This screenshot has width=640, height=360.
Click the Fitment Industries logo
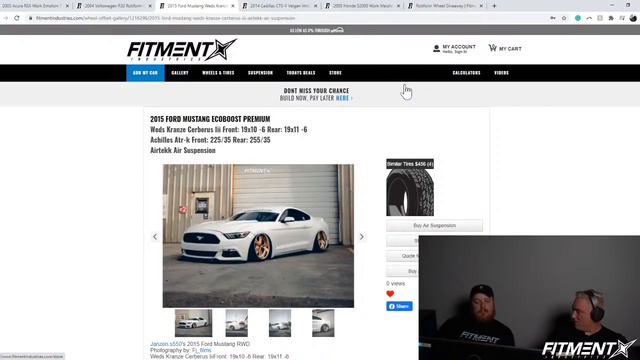coord(182,50)
